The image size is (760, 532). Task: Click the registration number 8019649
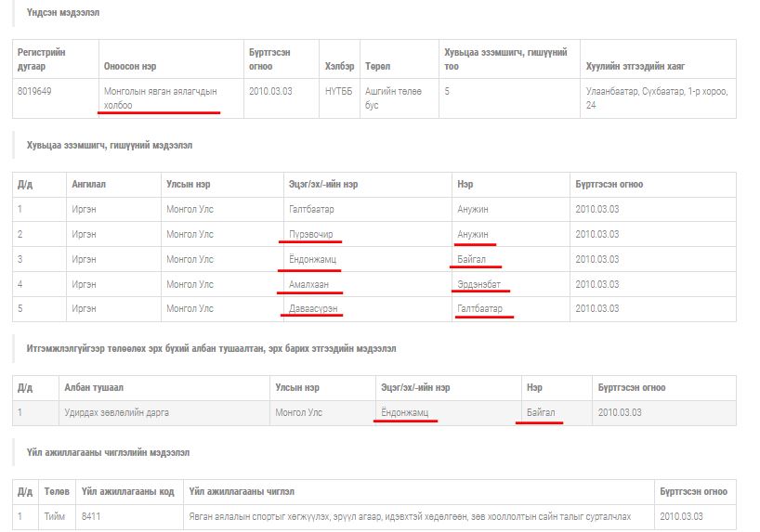tap(36, 91)
